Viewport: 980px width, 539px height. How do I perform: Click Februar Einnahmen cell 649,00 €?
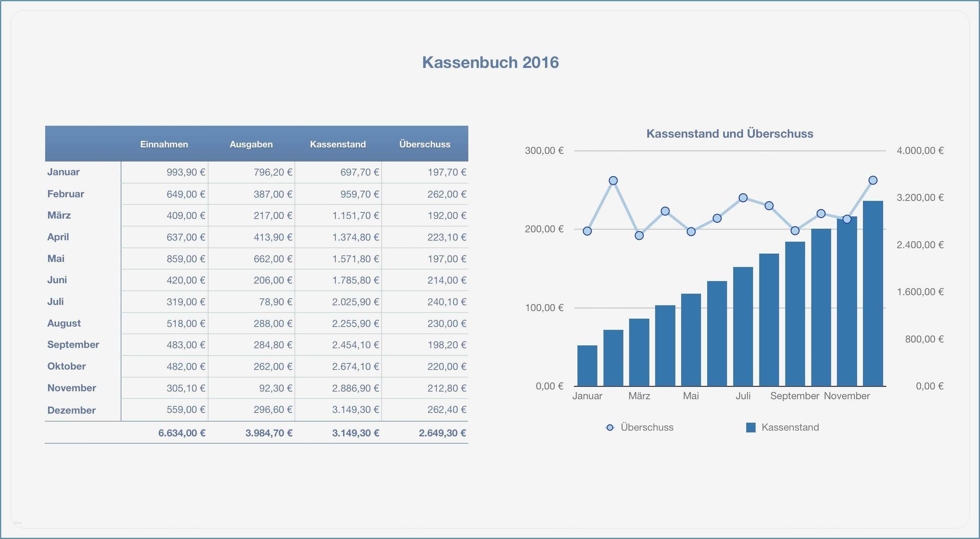point(186,194)
